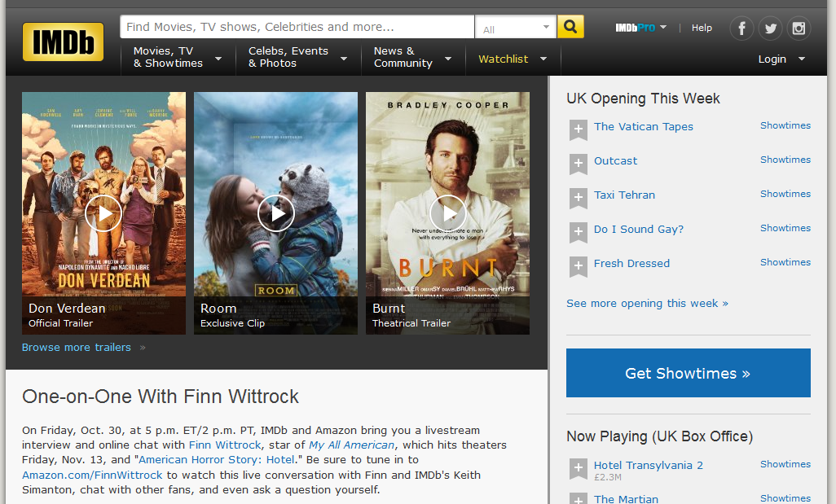Click the IMDb logo
The width and height of the screenshot is (836, 504).
click(x=63, y=42)
